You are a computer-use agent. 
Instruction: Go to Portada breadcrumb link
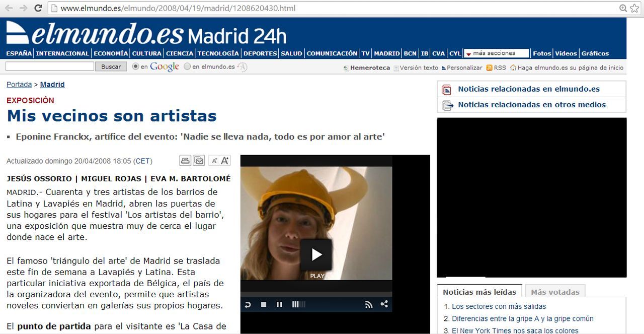point(19,85)
